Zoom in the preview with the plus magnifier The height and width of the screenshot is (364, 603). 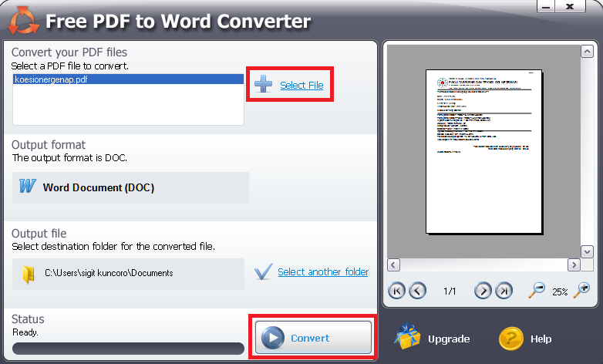(x=581, y=290)
